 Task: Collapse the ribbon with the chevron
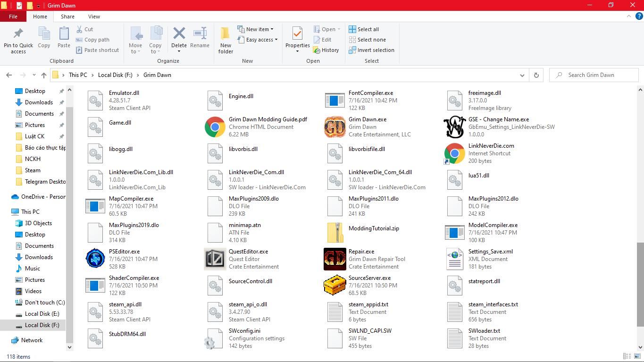(628, 17)
